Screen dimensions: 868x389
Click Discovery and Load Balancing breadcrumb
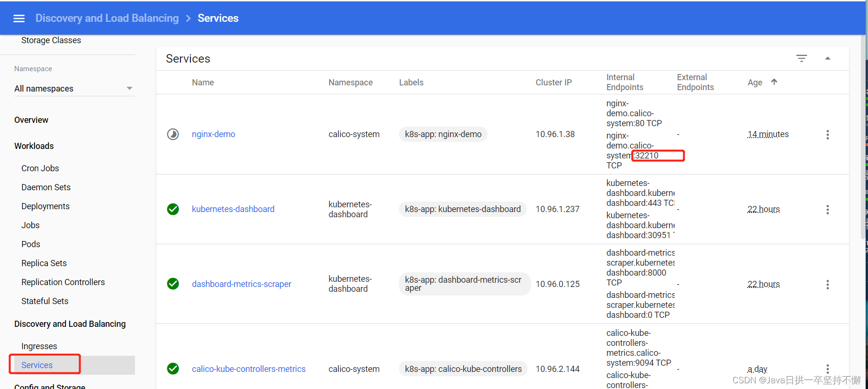pos(107,18)
